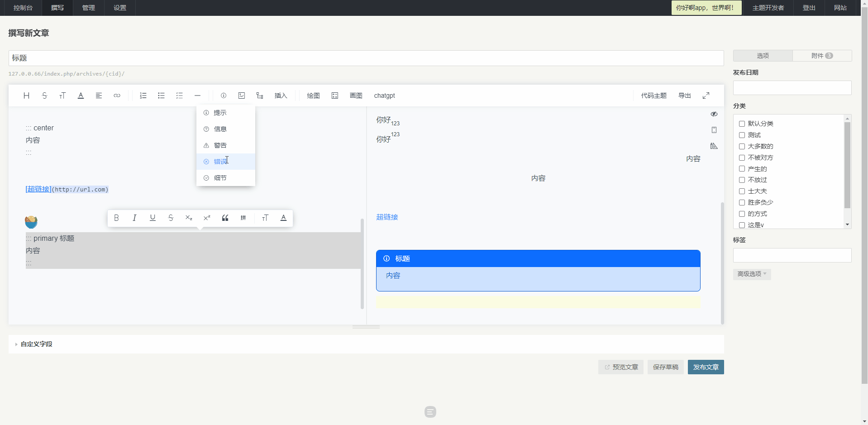Image resolution: width=868 pixels, height=425 pixels.
Task: Click the text color icon in the floating toolbar
Action: pyautogui.click(x=283, y=218)
